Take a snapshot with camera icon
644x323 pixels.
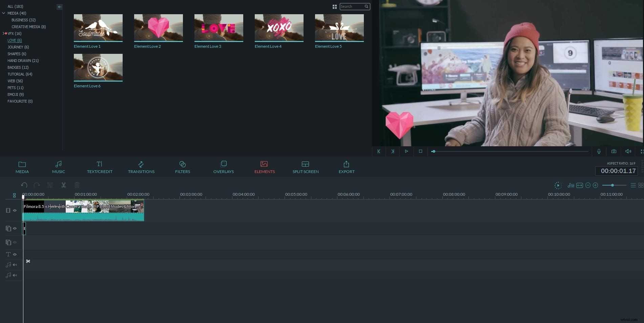[x=614, y=151]
